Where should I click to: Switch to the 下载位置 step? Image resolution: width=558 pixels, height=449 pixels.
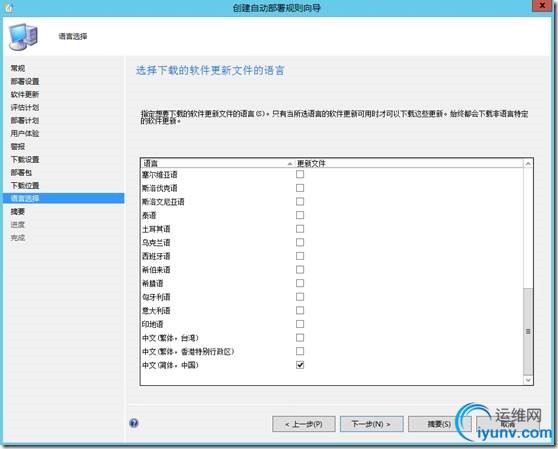[x=25, y=185]
